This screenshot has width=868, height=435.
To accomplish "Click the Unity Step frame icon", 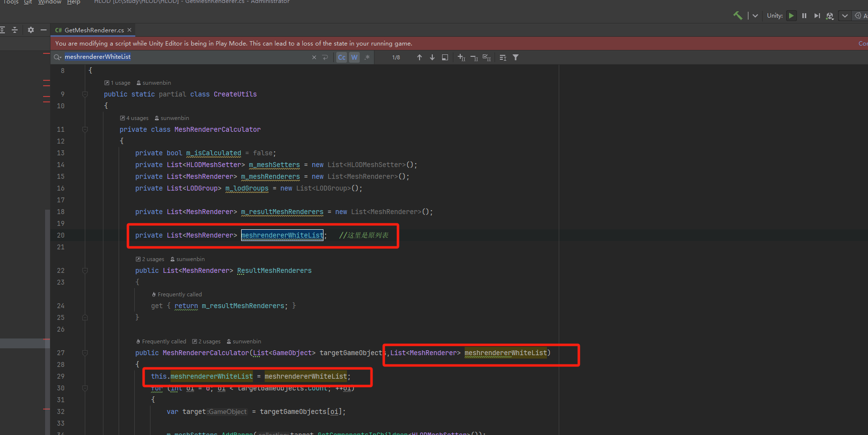I will (817, 16).
